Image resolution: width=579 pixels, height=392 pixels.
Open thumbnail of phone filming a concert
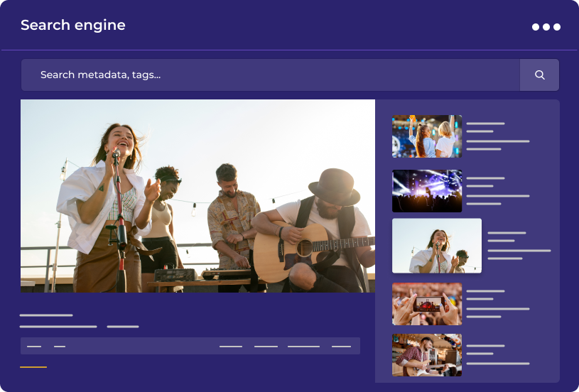427,304
